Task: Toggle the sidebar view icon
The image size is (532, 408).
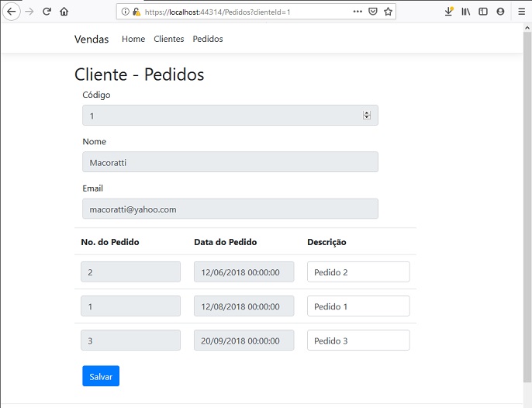Action: [x=483, y=12]
